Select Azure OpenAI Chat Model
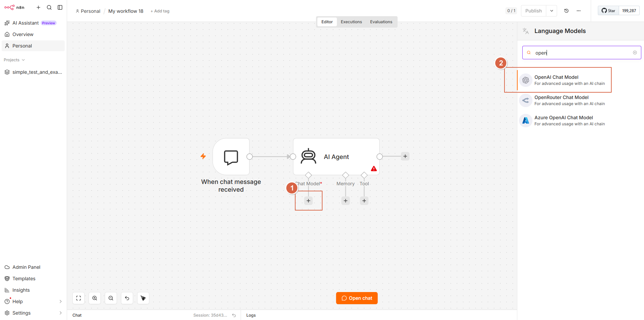 [x=581, y=121]
